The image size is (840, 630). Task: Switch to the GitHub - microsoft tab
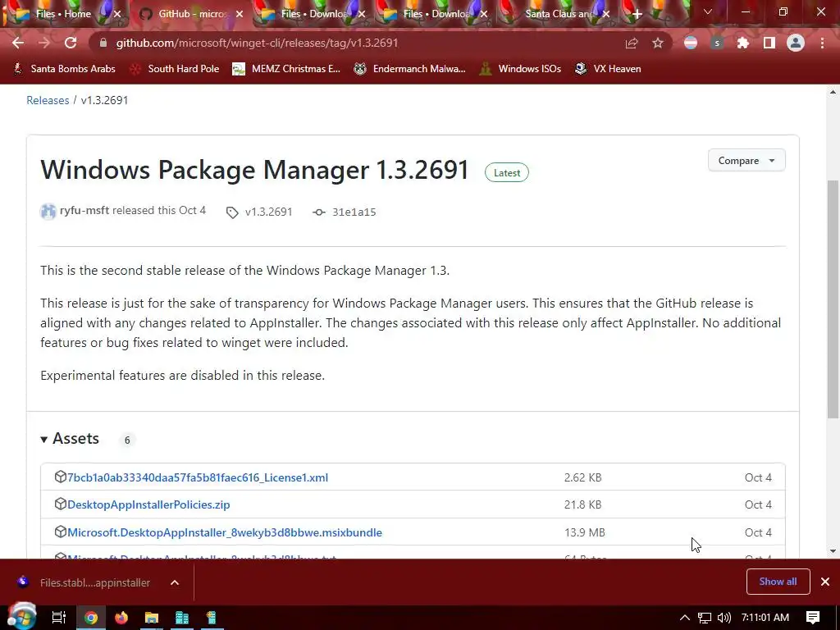(x=193, y=14)
